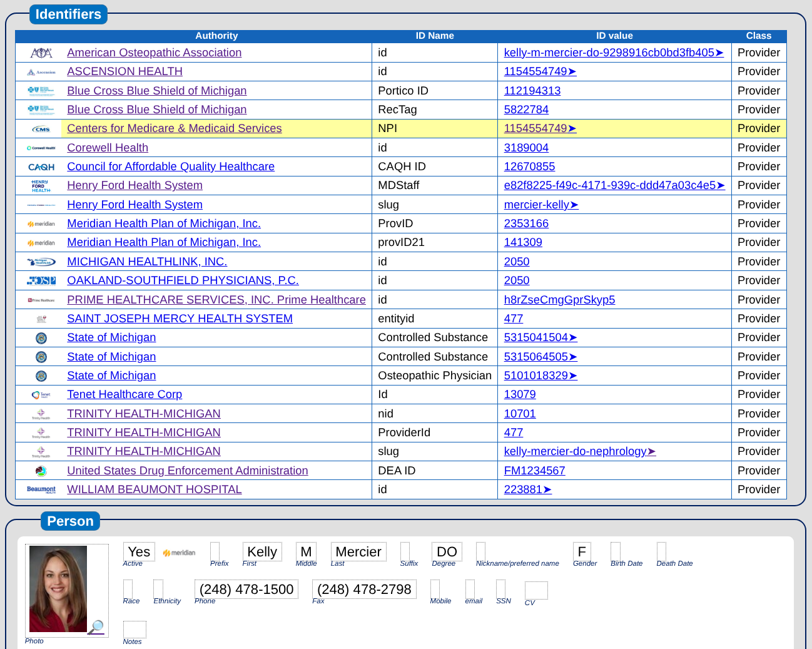812x649 pixels.
Task: Open MICHIGAN HEALTHLINK, INC. link
Action: [147, 262]
